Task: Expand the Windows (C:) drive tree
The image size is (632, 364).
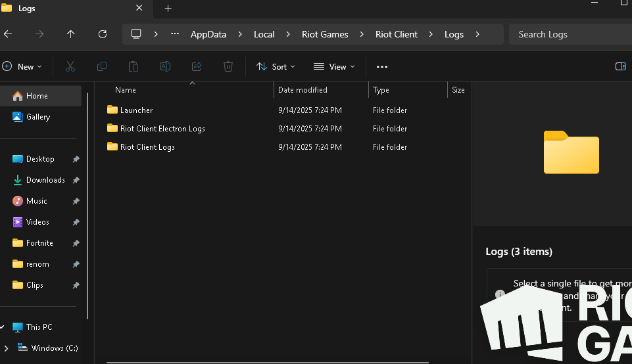Action: click(x=6, y=348)
